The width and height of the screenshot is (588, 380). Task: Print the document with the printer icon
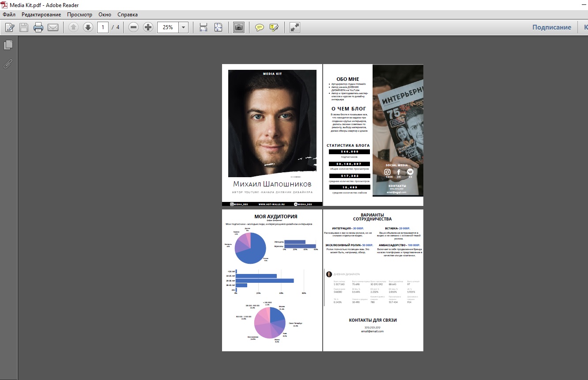point(38,27)
